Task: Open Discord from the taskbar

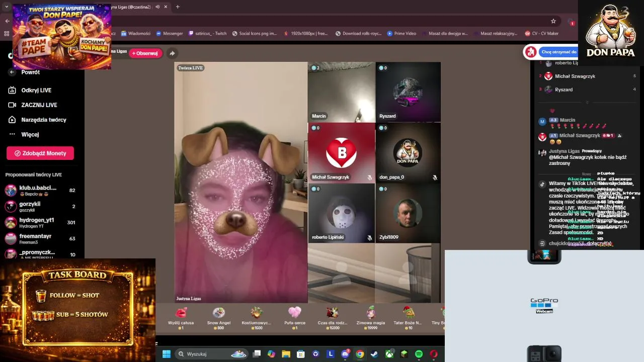Action: [x=345, y=354]
